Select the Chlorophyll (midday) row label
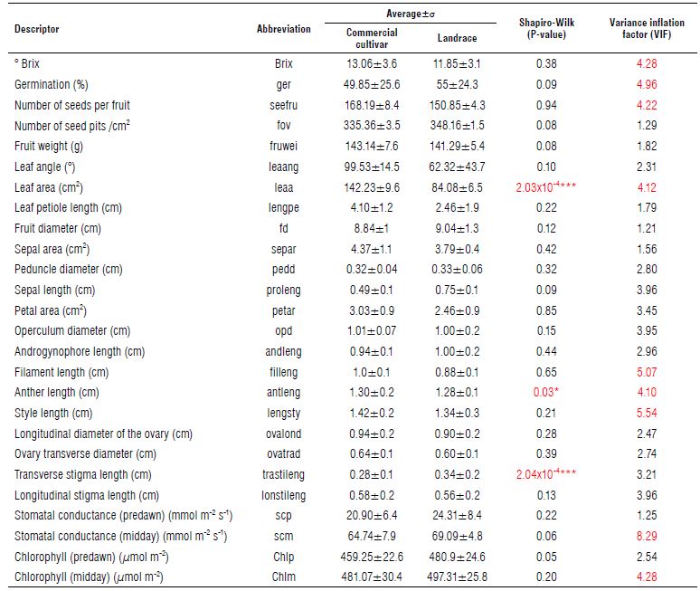This screenshot has height=591, width=700. pos(90,577)
